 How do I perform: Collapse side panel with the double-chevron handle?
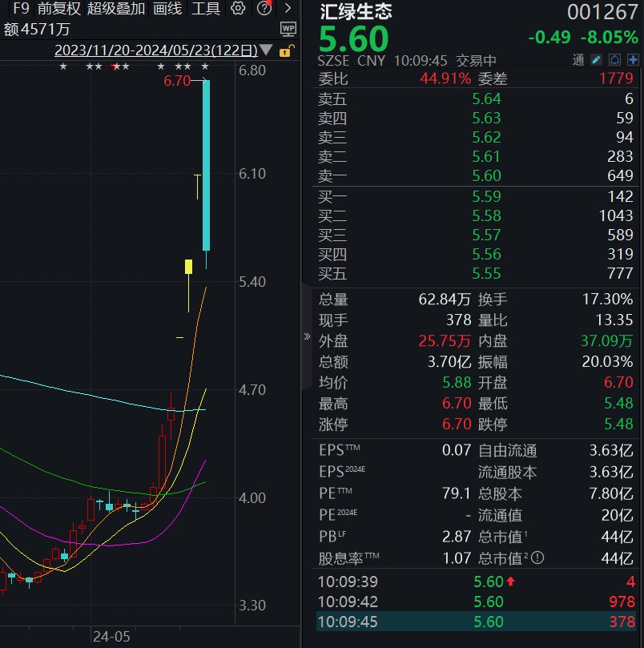307,336
